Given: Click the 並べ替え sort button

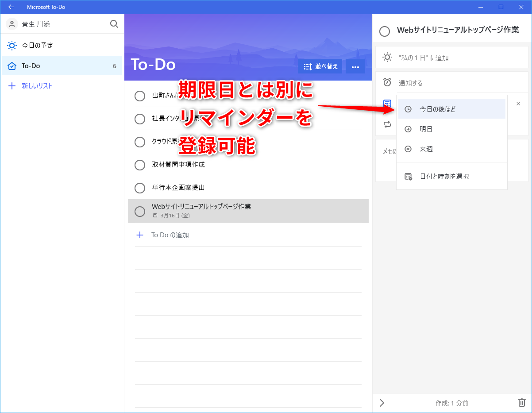Looking at the screenshot, I should click(x=320, y=66).
